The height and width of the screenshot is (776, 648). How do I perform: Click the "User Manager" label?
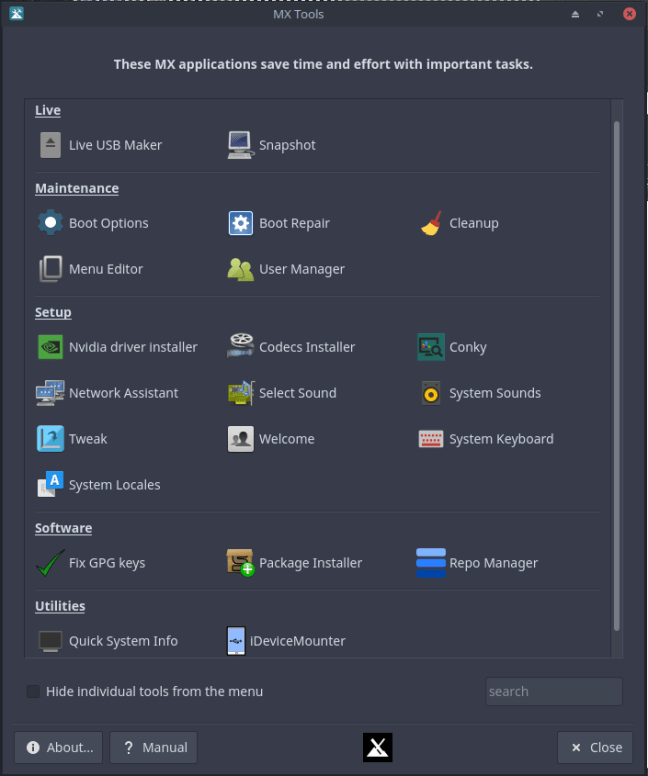coord(302,269)
